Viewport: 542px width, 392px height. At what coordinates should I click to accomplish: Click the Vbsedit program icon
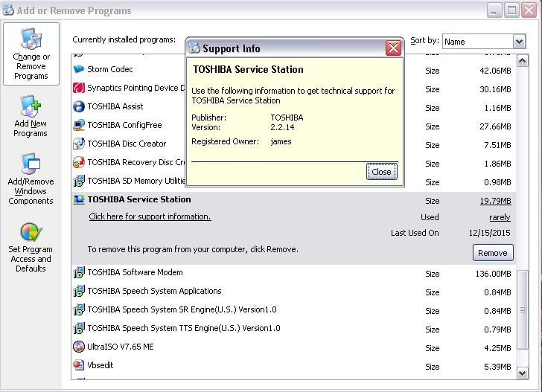tap(79, 365)
